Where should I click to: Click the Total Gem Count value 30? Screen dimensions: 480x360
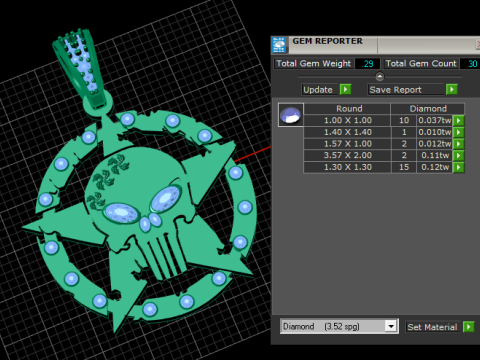coord(470,64)
